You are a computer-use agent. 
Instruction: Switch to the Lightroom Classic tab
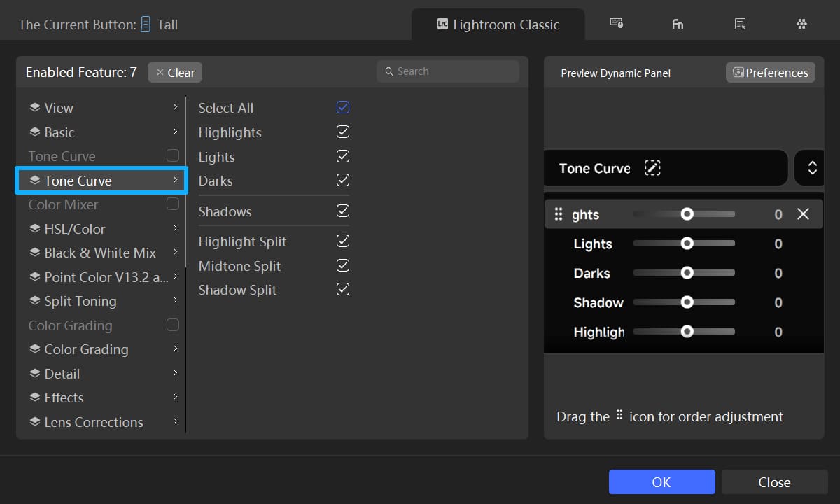click(498, 24)
